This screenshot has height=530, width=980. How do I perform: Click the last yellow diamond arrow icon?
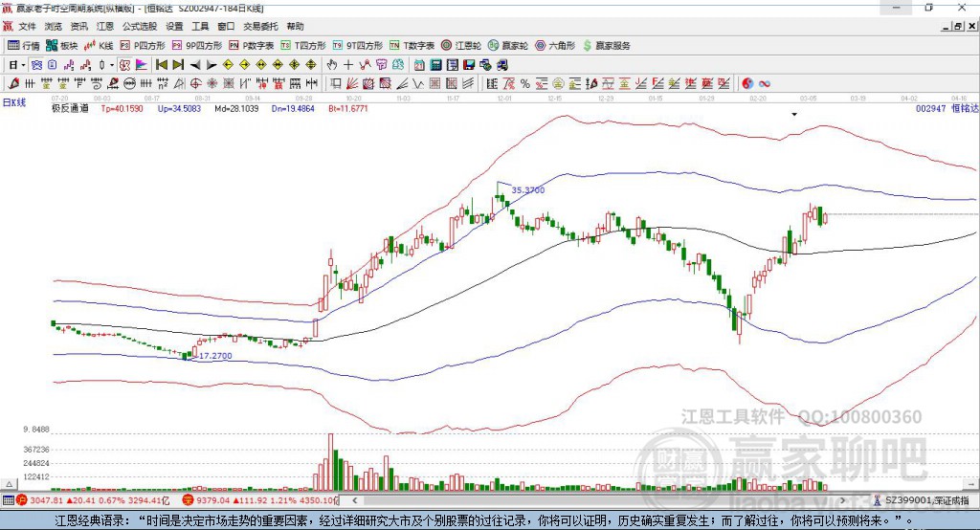[311, 65]
